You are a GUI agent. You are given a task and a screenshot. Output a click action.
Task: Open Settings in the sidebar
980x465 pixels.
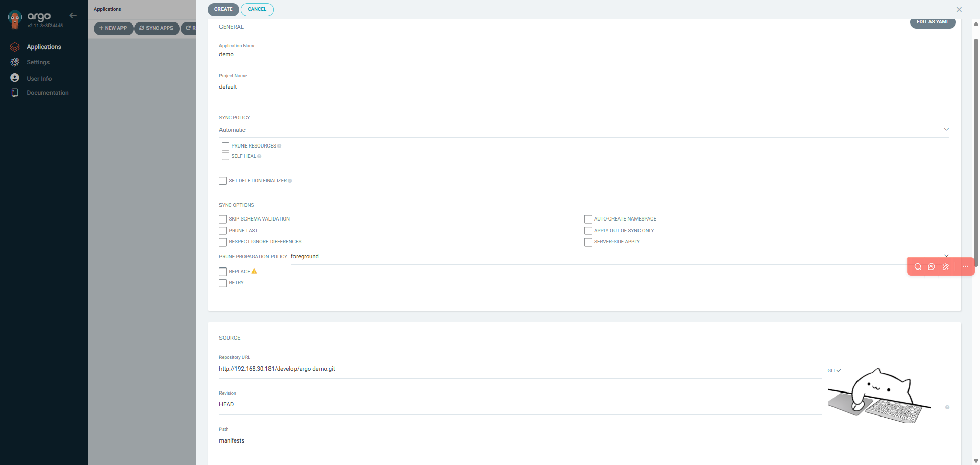click(38, 62)
